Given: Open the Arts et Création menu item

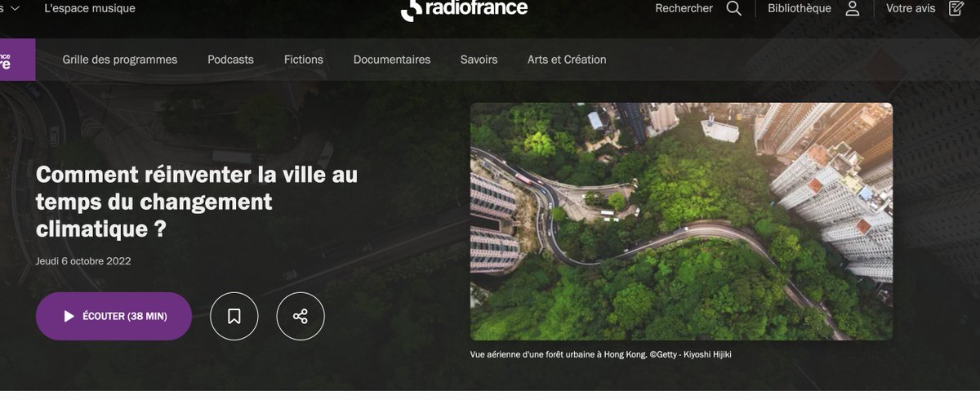Looking at the screenshot, I should tap(567, 60).
